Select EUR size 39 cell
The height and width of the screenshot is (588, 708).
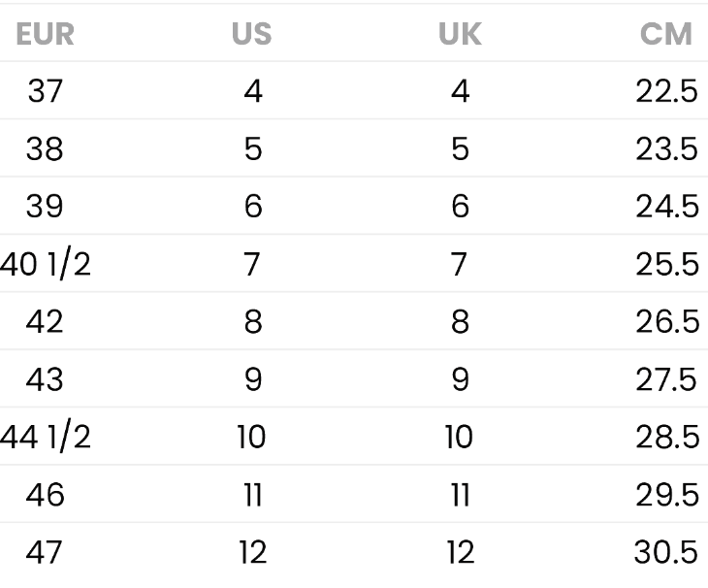[x=45, y=207]
